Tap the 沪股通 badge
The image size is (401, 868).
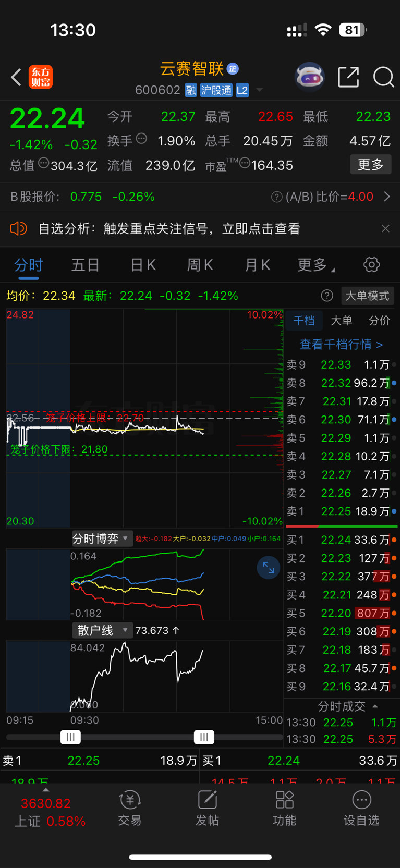tap(216, 90)
